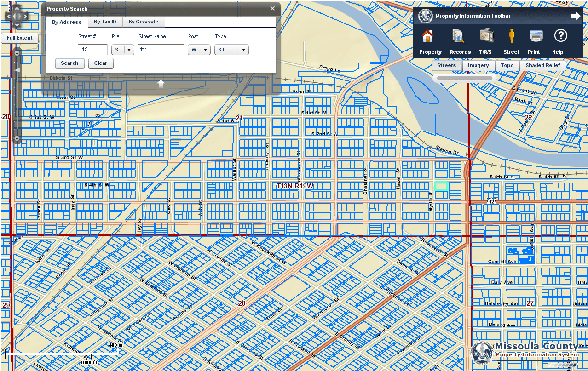Click the T13N R19W township label
Viewport: 588px width, 371px height.
[x=295, y=186]
